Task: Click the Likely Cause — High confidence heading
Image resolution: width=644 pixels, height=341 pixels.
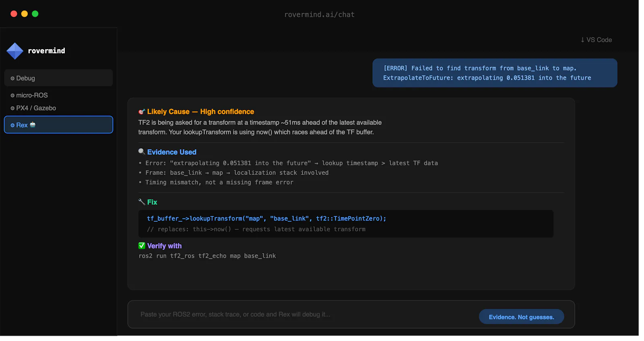Action: [200, 112]
